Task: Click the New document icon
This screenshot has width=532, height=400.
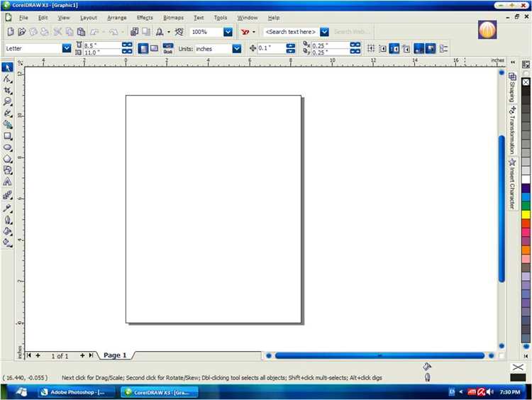Action: [10, 32]
